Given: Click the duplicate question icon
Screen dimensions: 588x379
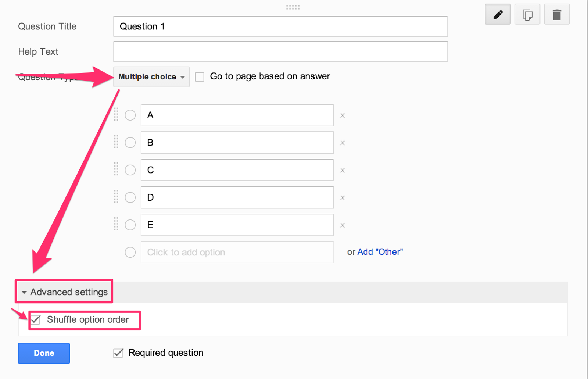Looking at the screenshot, I should pyautogui.click(x=527, y=15).
